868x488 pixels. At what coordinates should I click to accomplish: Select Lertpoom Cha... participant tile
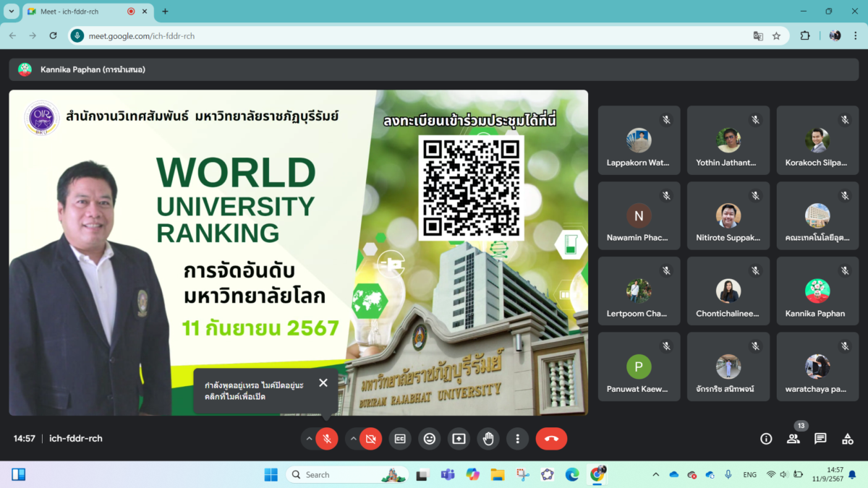639,291
